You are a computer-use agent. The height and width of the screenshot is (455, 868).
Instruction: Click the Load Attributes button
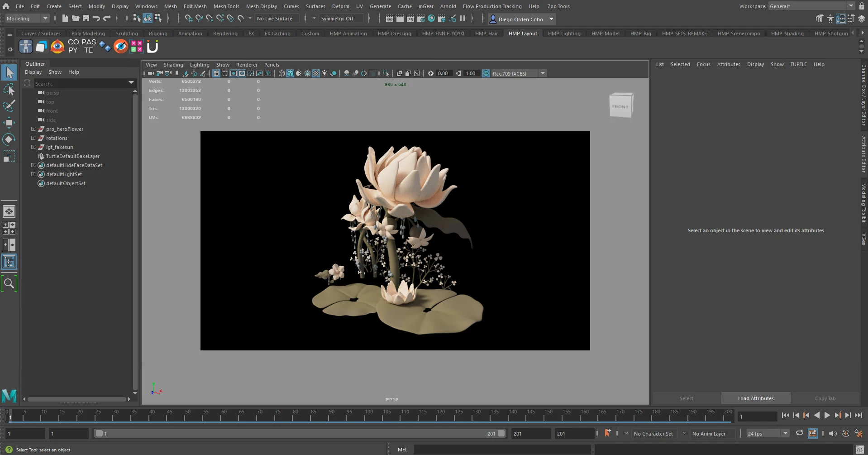(x=755, y=398)
